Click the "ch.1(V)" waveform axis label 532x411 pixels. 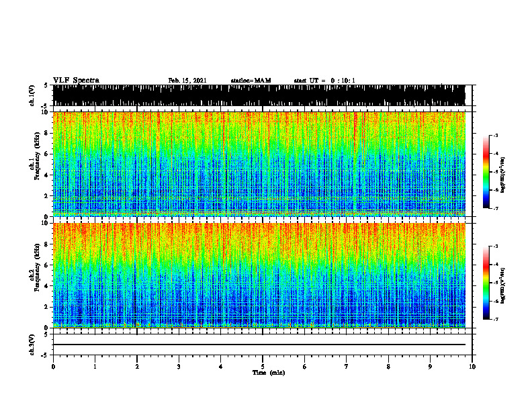(x=32, y=95)
